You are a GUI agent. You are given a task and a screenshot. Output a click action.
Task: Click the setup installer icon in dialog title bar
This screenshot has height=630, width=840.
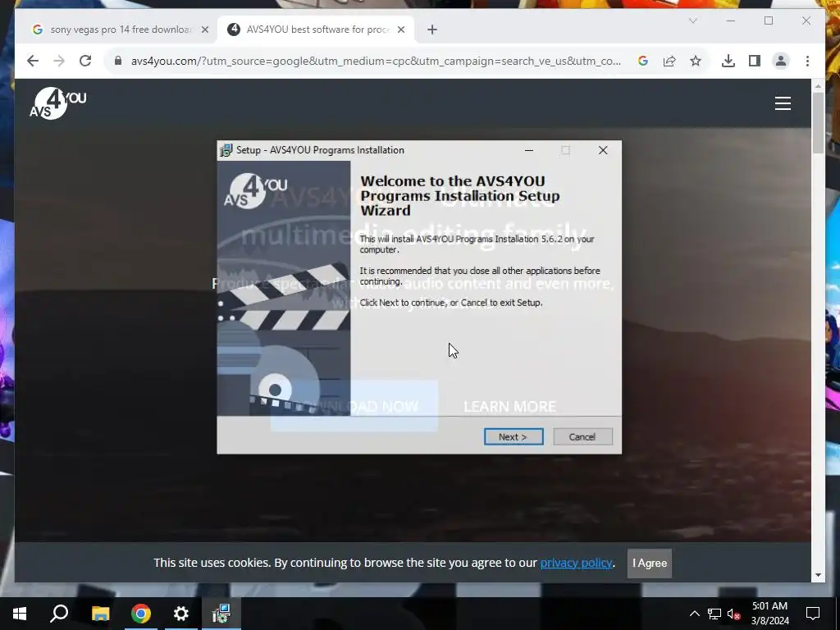click(x=226, y=150)
